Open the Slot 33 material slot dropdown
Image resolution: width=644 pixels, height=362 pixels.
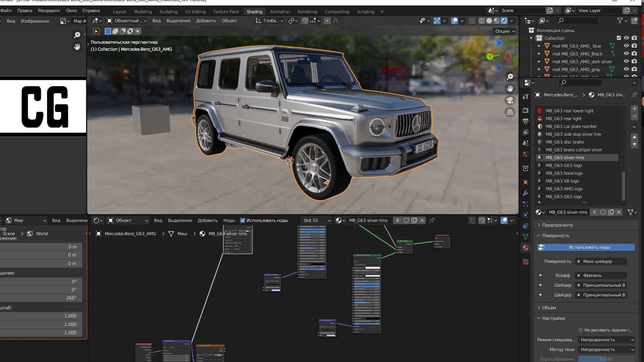(x=316, y=220)
